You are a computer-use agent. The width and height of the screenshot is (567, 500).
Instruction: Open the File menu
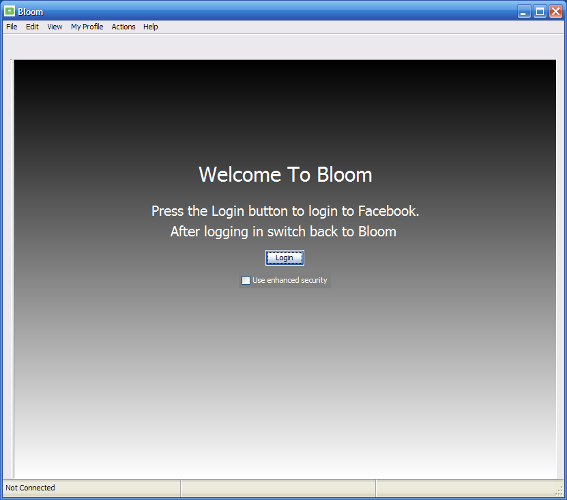click(12, 27)
